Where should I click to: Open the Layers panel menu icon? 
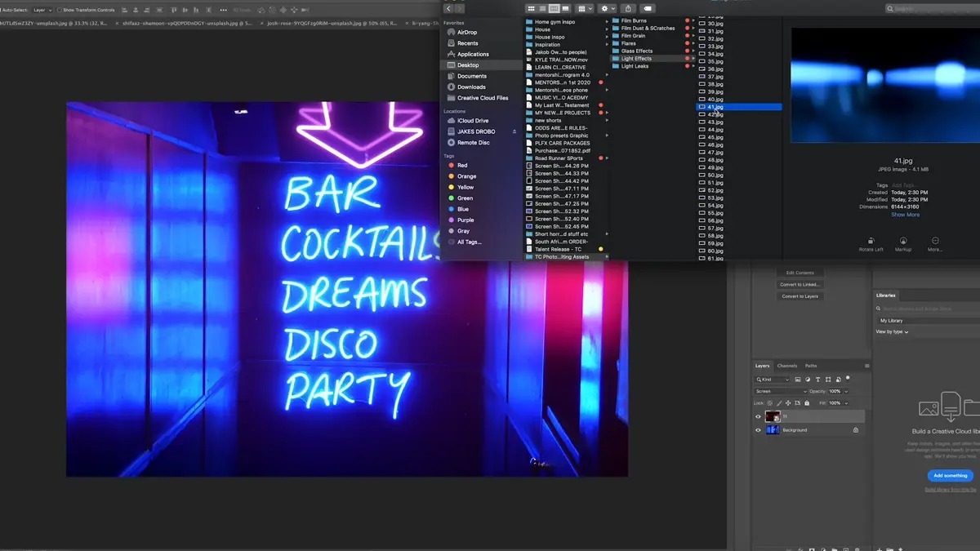[x=866, y=366]
